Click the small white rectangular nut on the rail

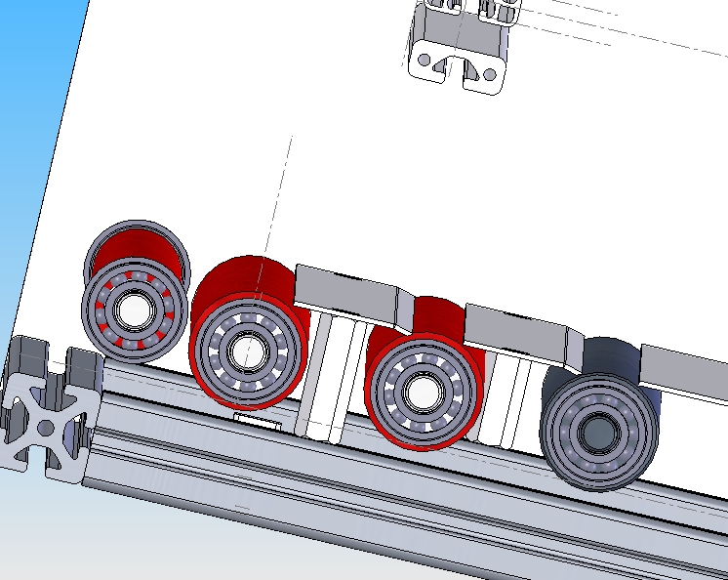(x=259, y=422)
